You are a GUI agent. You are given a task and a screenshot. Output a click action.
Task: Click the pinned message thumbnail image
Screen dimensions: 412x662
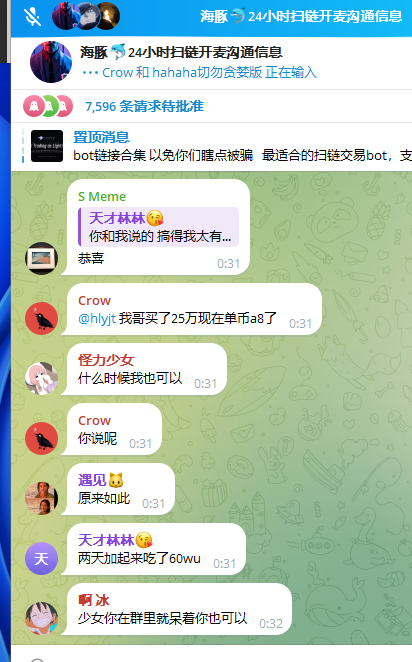tap(47, 146)
